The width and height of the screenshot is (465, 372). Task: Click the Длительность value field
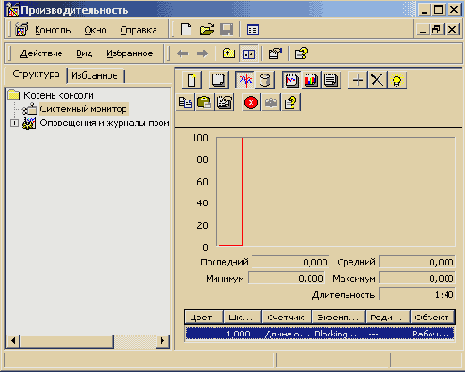[x=417, y=294]
